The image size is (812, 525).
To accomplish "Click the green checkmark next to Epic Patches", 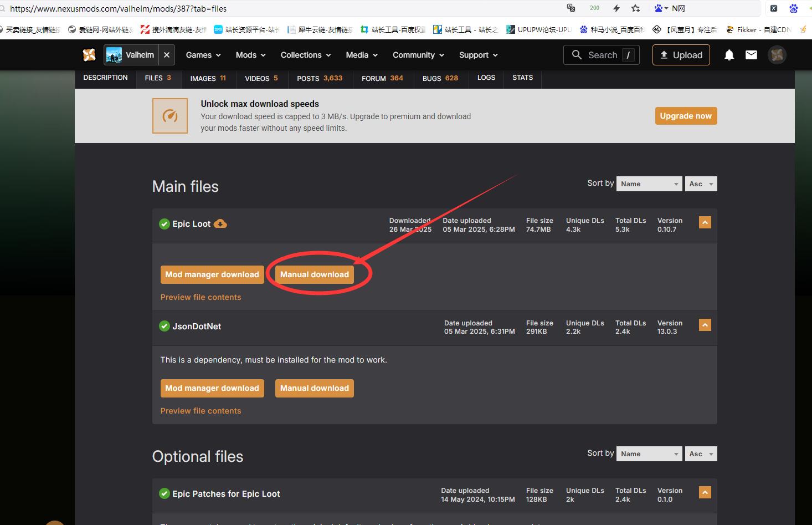I will click(x=164, y=493).
